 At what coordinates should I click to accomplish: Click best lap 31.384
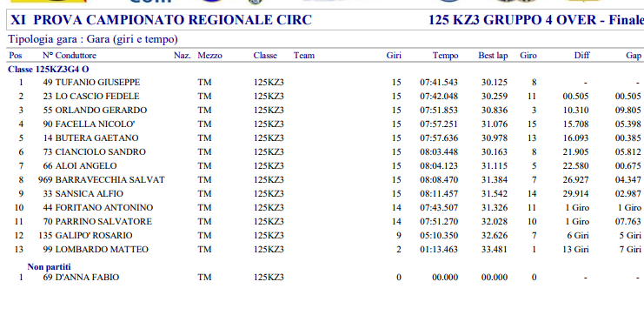[495, 180]
